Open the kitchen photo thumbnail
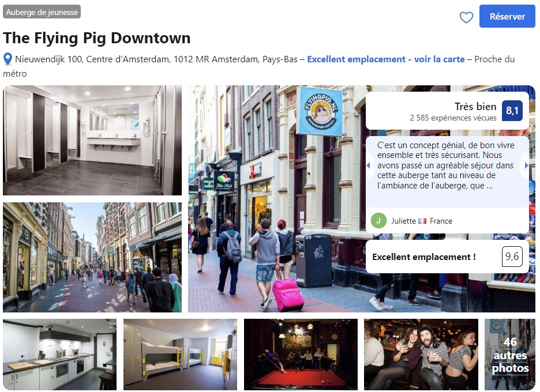 pyautogui.click(x=60, y=355)
